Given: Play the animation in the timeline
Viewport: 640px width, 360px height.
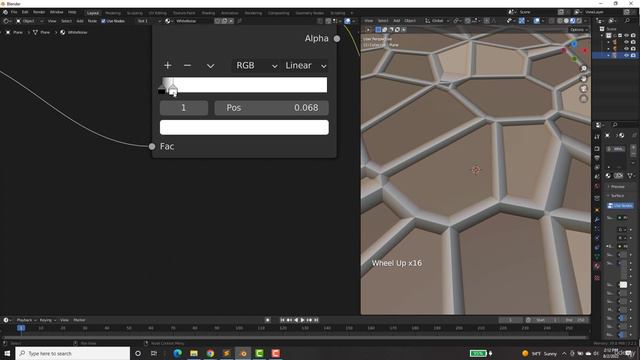Looking at the screenshot, I should pyautogui.click(x=302, y=320).
